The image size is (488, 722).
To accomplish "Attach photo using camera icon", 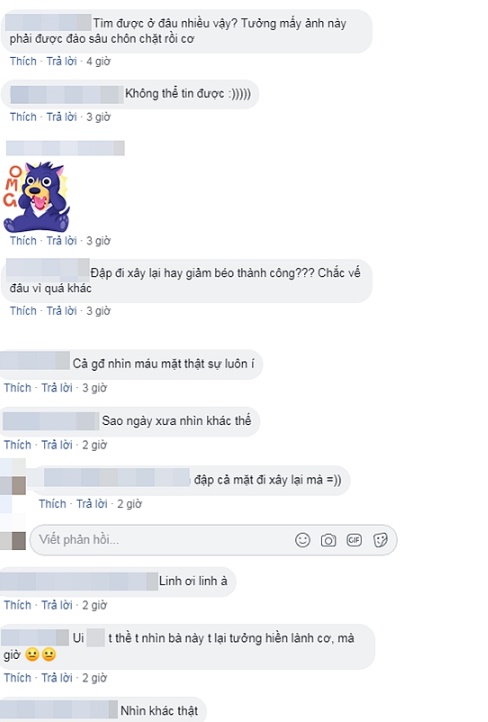I will coord(328,540).
